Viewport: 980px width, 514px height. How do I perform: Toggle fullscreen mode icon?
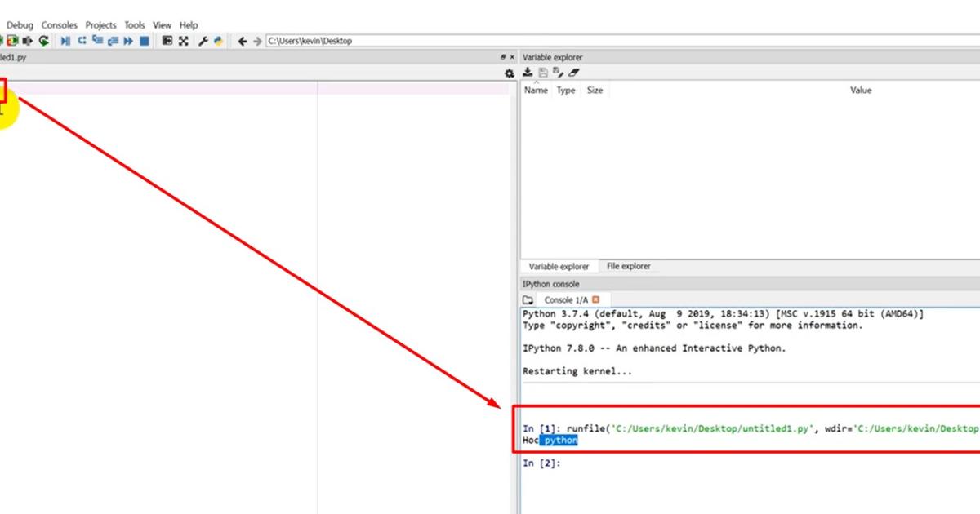[x=183, y=41]
